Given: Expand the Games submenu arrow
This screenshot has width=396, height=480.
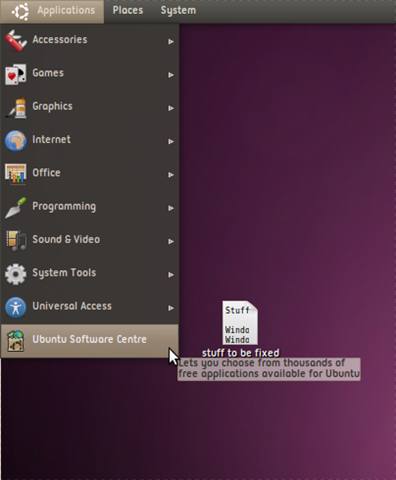Looking at the screenshot, I should coord(171,75).
